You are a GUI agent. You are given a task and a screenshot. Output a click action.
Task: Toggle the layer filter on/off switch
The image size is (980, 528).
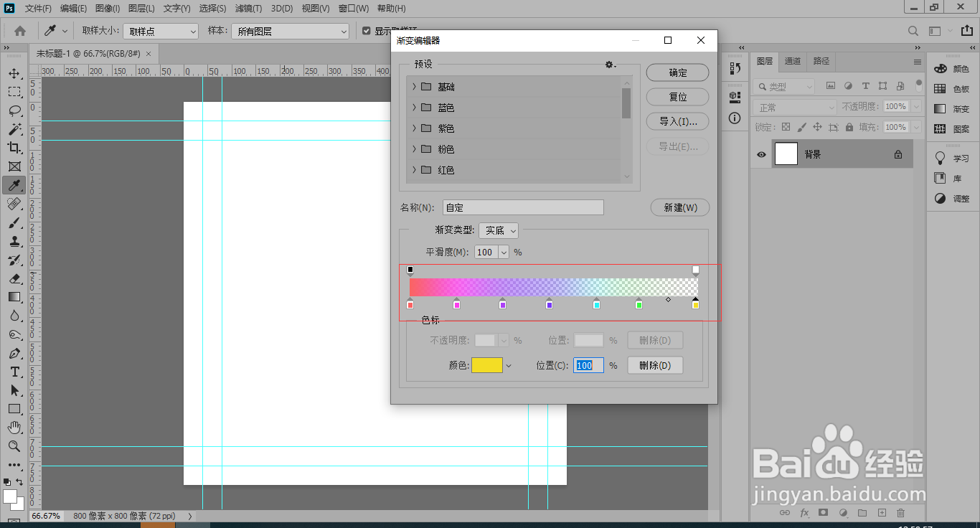(x=918, y=85)
